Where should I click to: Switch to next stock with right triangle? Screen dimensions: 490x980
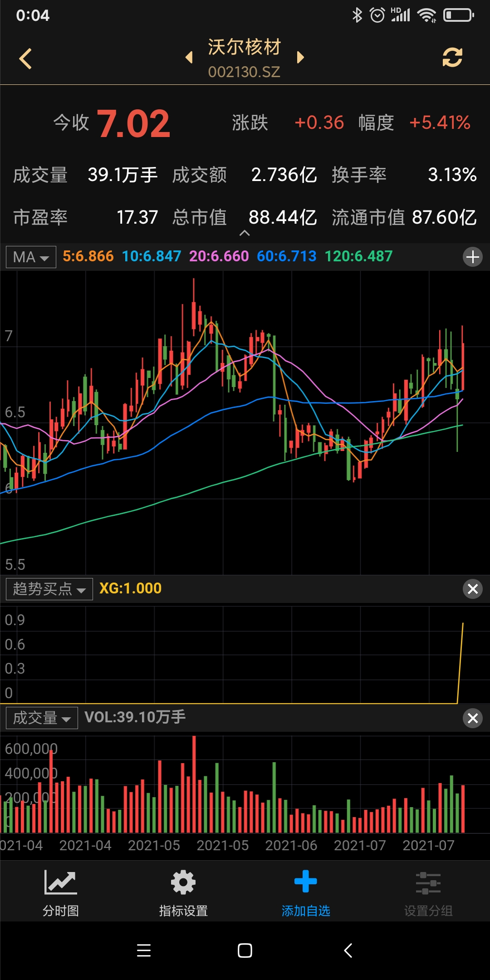pyautogui.click(x=300, y=58)
